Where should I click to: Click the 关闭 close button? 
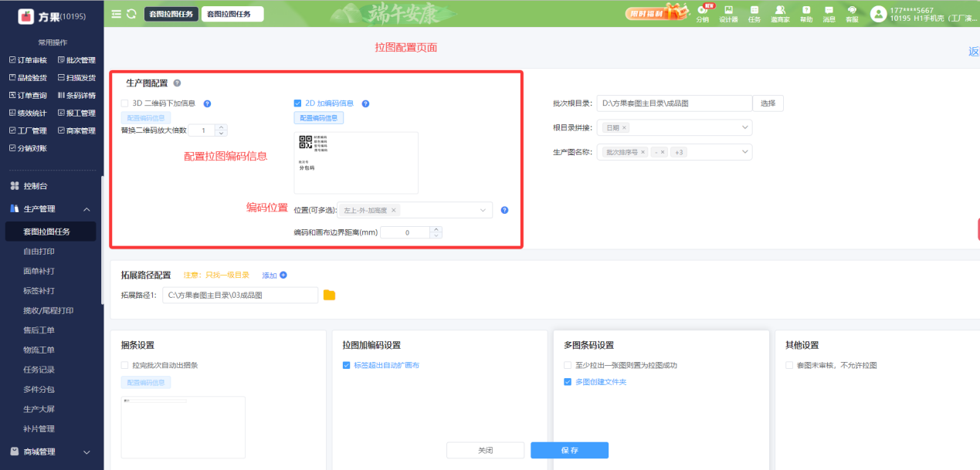[x=485, y=450]
